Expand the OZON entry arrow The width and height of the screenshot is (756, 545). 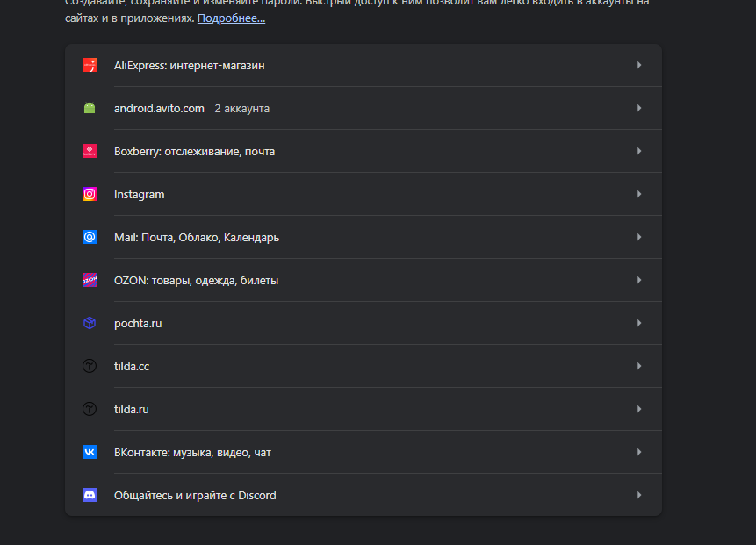coord(639,280)
